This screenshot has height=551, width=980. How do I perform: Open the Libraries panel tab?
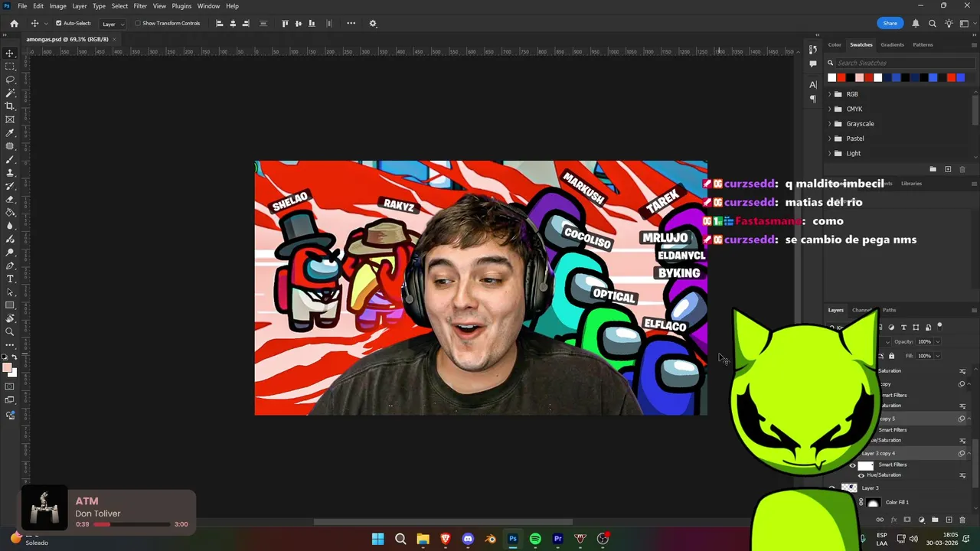(x=911, y=184)
